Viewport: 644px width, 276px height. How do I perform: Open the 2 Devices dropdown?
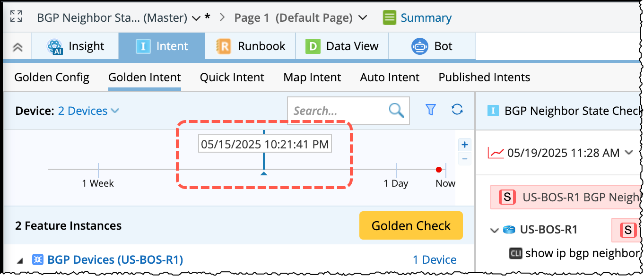pyautogui.click(x=88, y=111)
